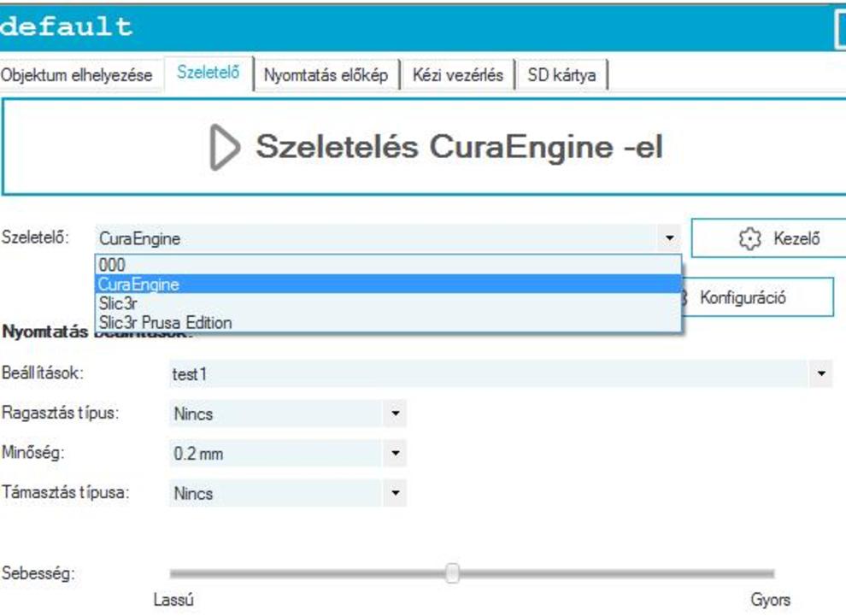Viewport: 846px width, 616px height.
Task: Choose Slic3r Prusa Edition from the list
Action: point(165,323)
